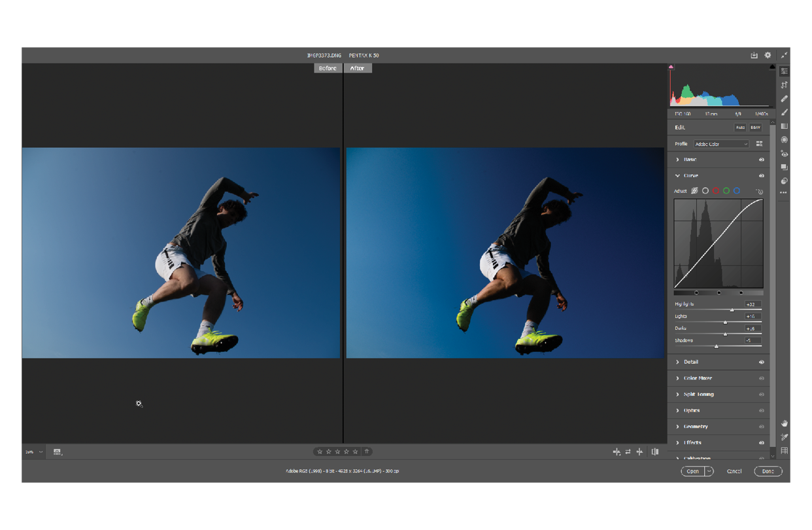The height and width of the screenshot is (530, 812).
Task: Select the Adjustment Brush tool
Action: pos(784,113)
